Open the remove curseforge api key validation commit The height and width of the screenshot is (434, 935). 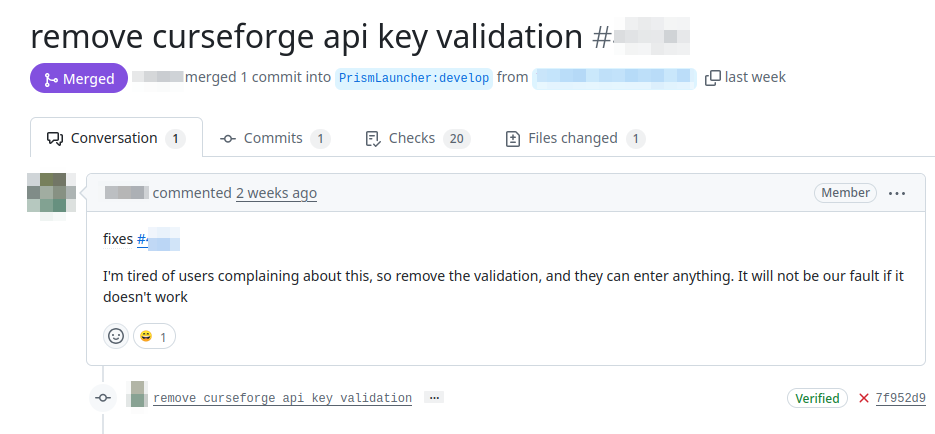tap(282, 398)
